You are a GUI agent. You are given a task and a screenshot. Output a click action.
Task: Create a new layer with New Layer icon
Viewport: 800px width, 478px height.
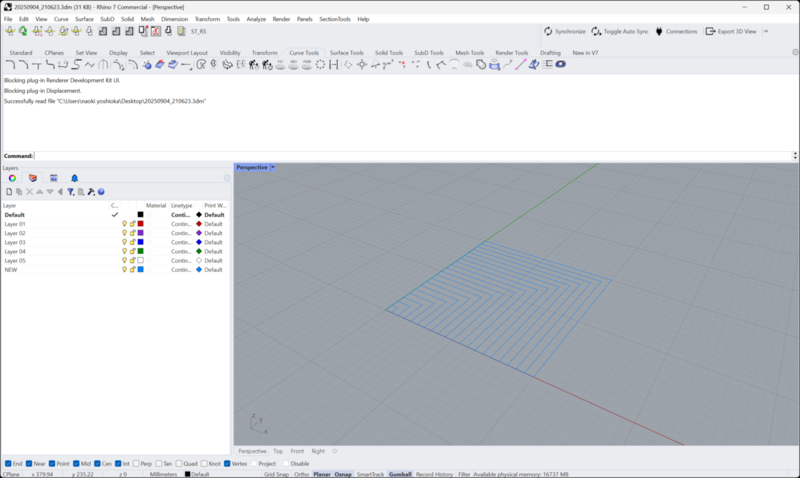[x=9, y=192]
